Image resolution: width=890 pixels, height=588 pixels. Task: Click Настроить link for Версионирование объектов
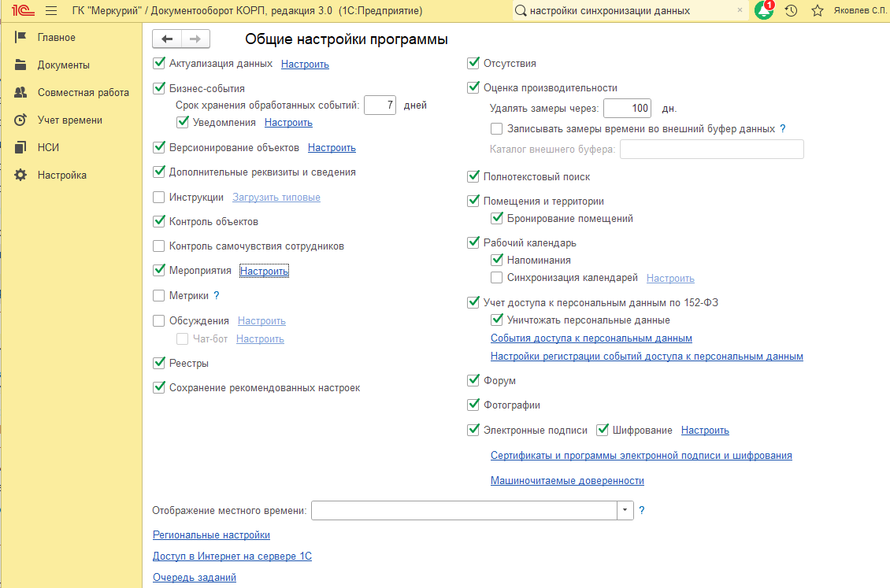point(332,147)
